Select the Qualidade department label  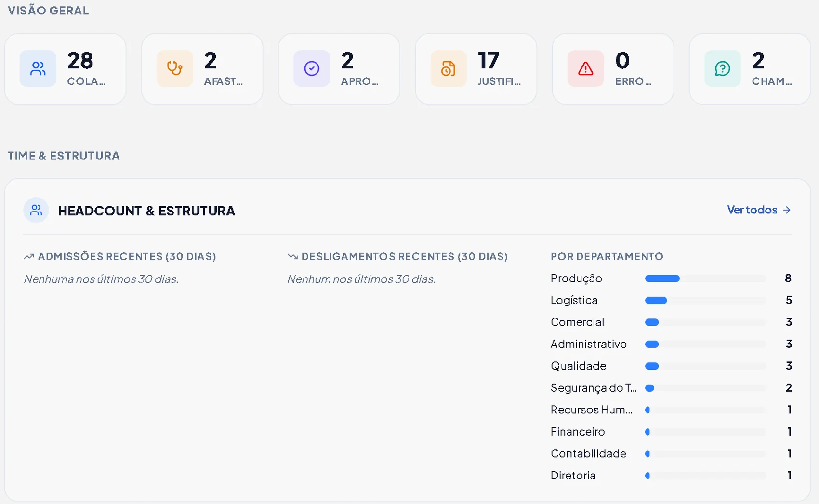point(578,366)
